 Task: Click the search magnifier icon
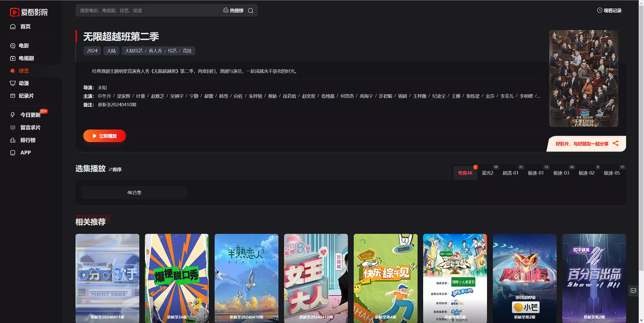pos(250,11)
